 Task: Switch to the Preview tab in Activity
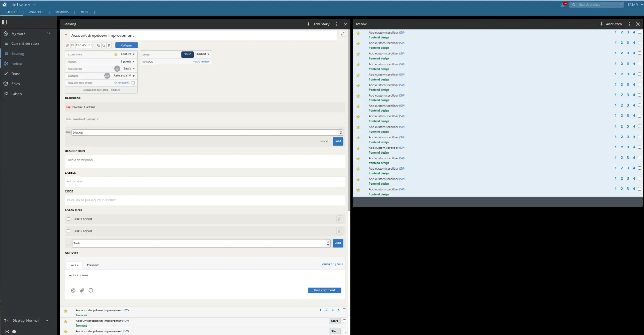(93, 265)
